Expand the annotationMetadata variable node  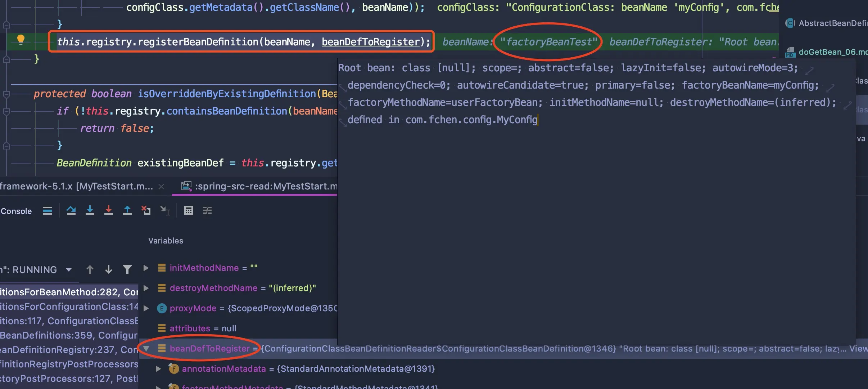click(x=158, y=368)
